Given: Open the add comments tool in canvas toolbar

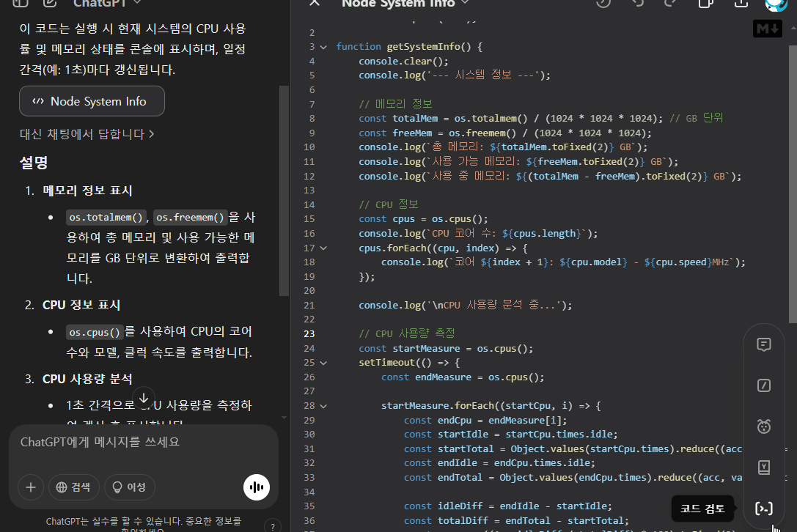Looking at the screenshot, I should [x=764, y=344].
